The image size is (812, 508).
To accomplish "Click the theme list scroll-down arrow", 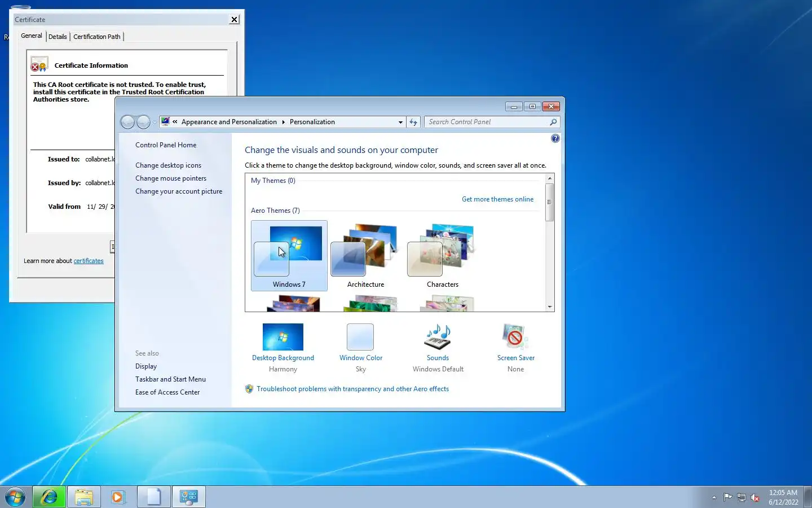I will (x=550, y=307).
